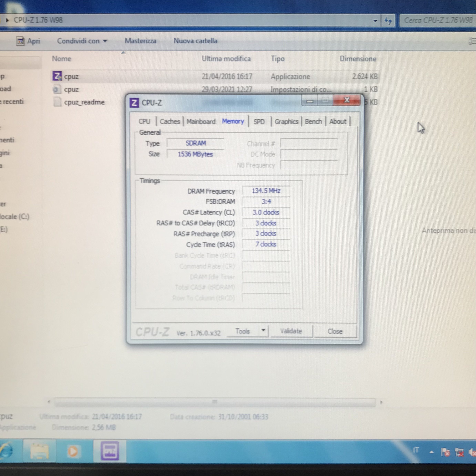
Task: Show hidden system tray icons
Action: (432, 452)
